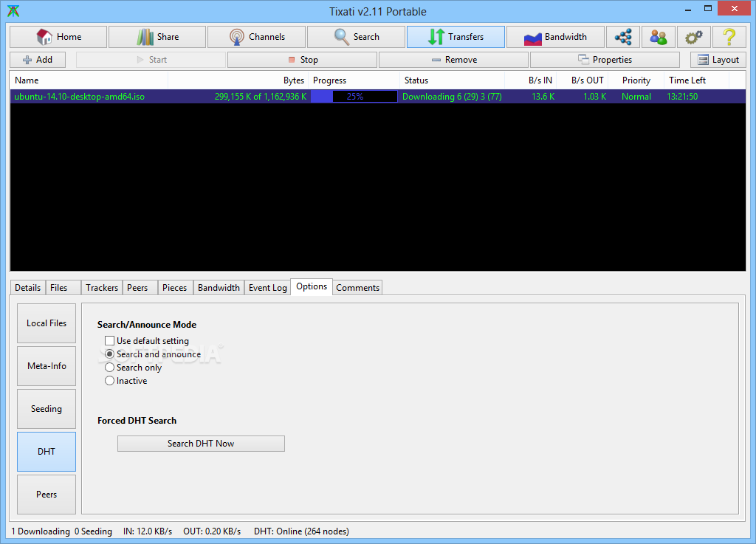756x544 pixels.
Task: Open the Transfers section
Action: (x=456, y=37)
